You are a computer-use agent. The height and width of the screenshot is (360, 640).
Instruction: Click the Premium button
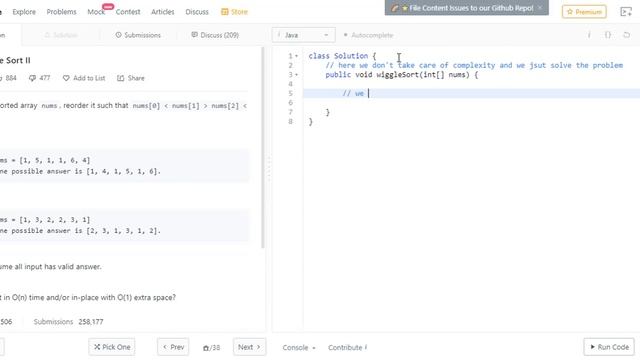click(584, 12)
